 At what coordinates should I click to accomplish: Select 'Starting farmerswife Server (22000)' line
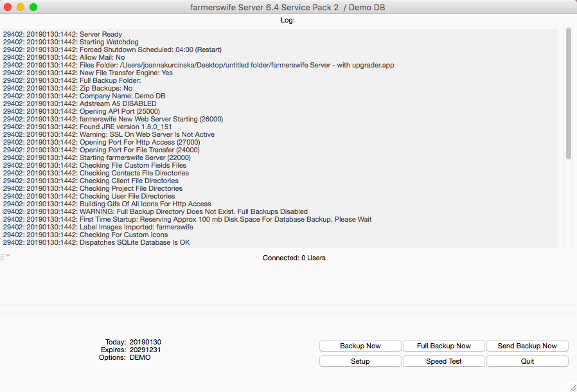coord(97,158)
